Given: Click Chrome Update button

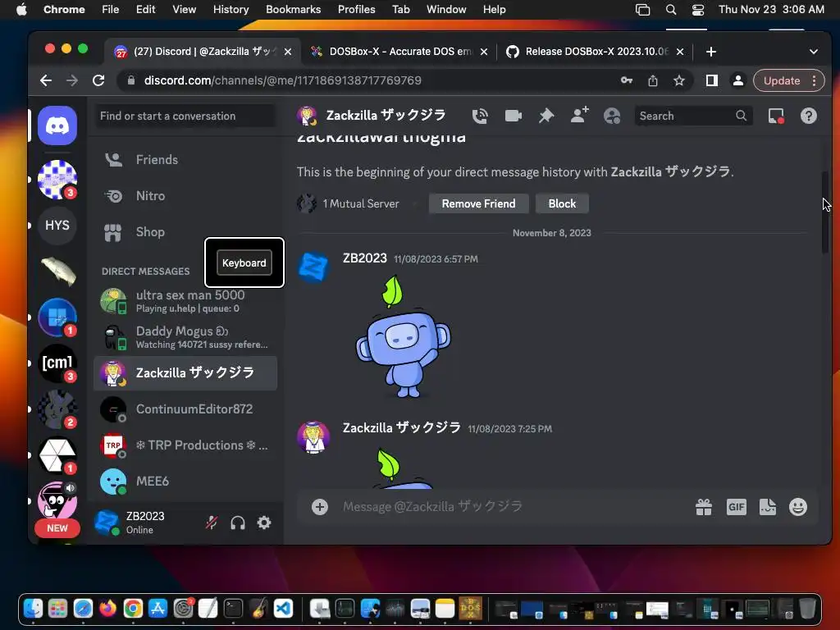Looking at the screenshot, I should [x=782, y=81].
